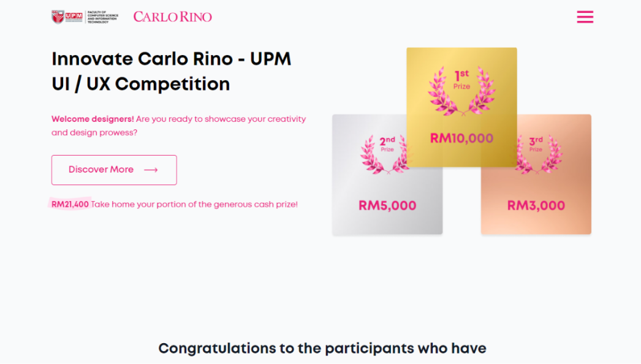Select the RM5,000 prize amount
641x364 pixels.
[x=387, y=206]
